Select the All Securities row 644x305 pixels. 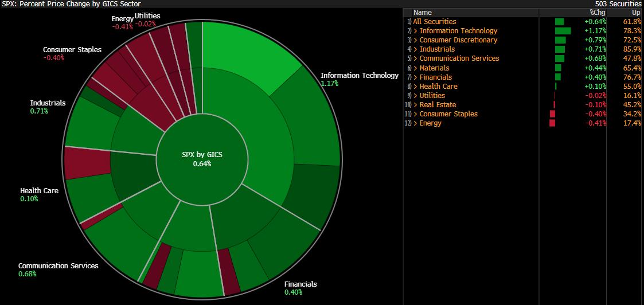coord(435,22)
